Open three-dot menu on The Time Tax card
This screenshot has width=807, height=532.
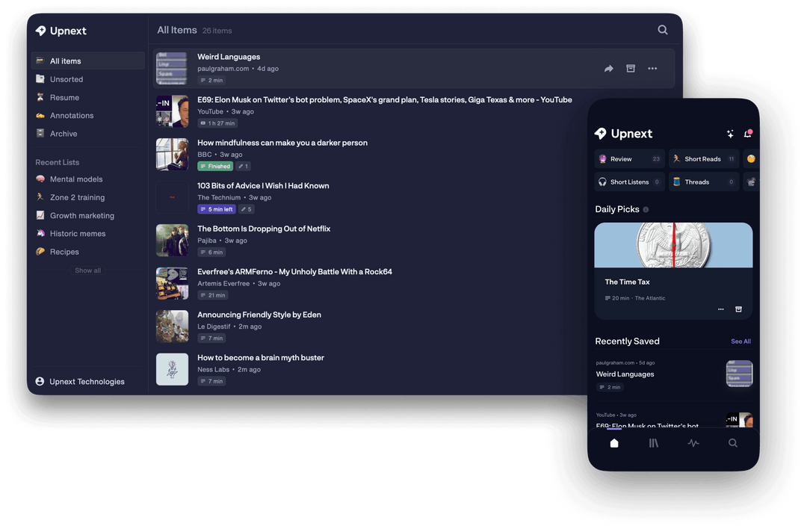[x=720, y=309]
